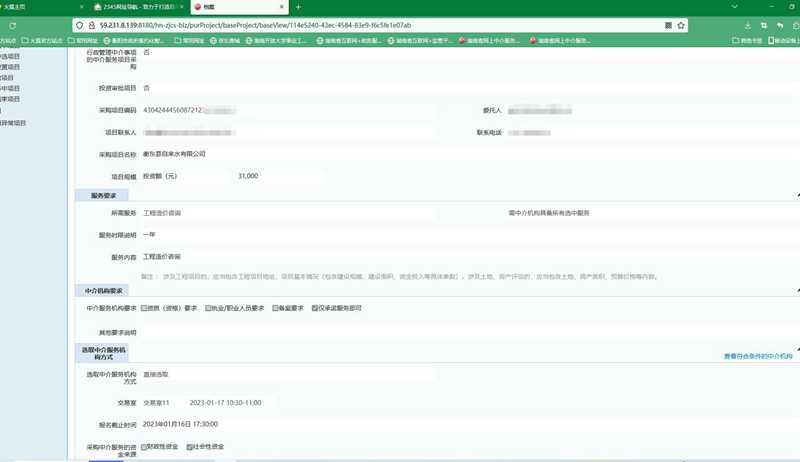Open the tab list dropdown chevron

tap(734, 7)
